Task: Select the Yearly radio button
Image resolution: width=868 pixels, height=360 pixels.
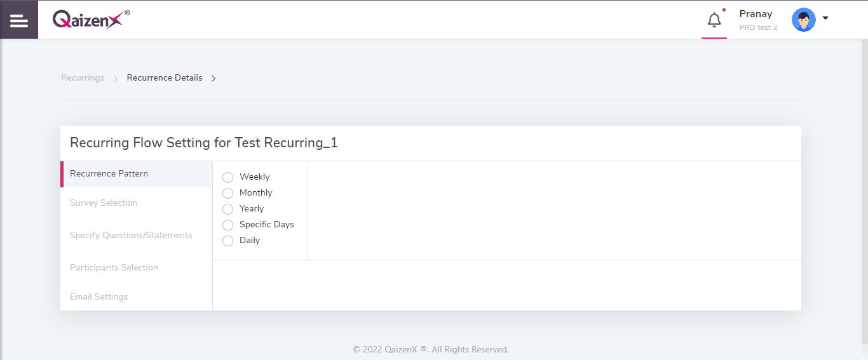Action: click(x=228, y=209)
